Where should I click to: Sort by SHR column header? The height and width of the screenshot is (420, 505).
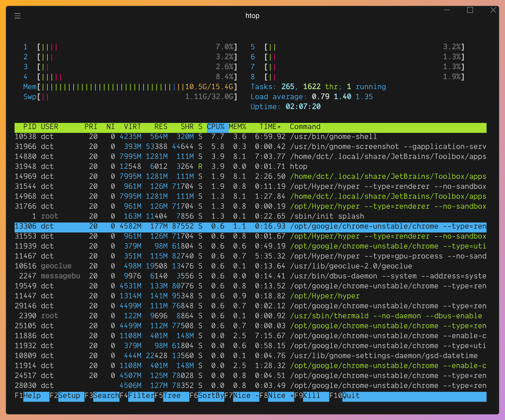(187, 127)
